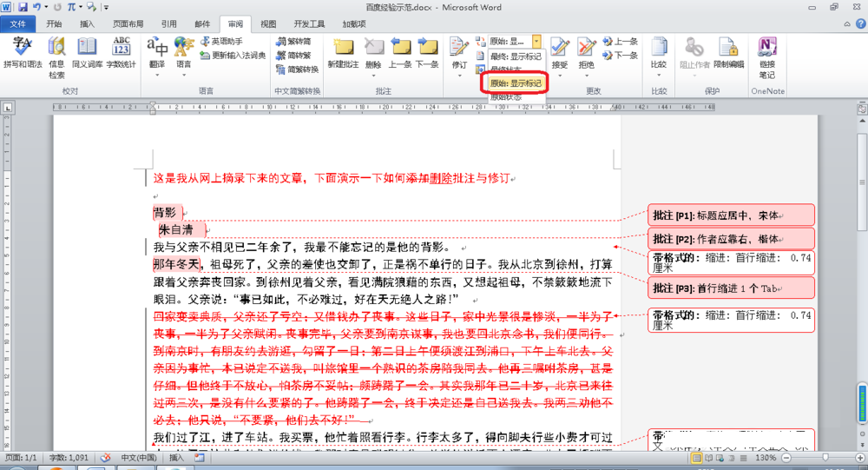Toggle insert mode (插入) in status bar

(176, 457)
